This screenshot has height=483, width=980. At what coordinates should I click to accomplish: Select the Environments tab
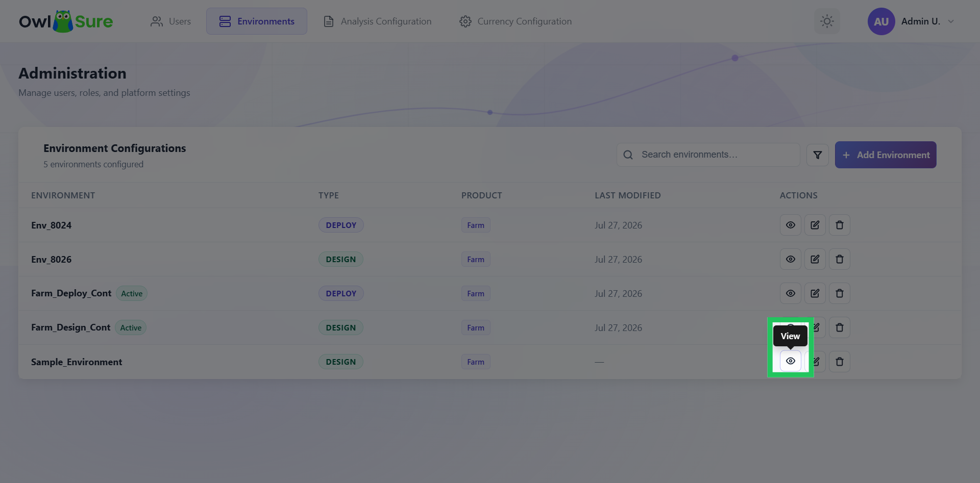[x=257, y=21]
